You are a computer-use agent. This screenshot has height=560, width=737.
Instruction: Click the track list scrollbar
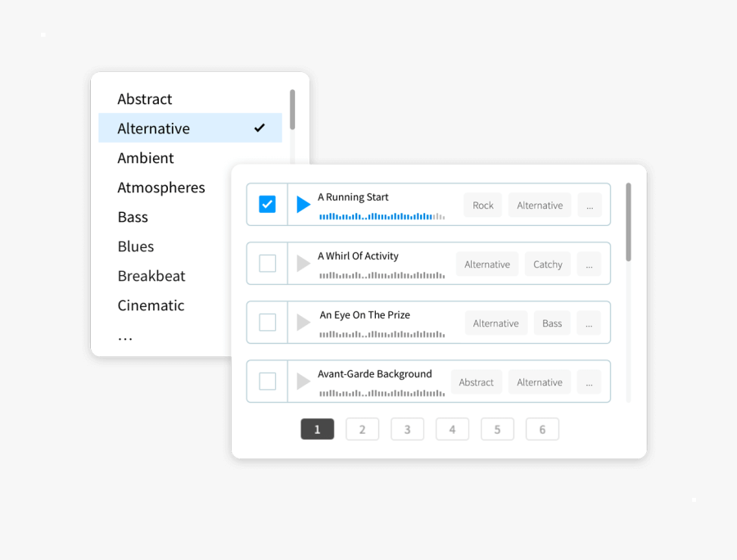(629, 223)
